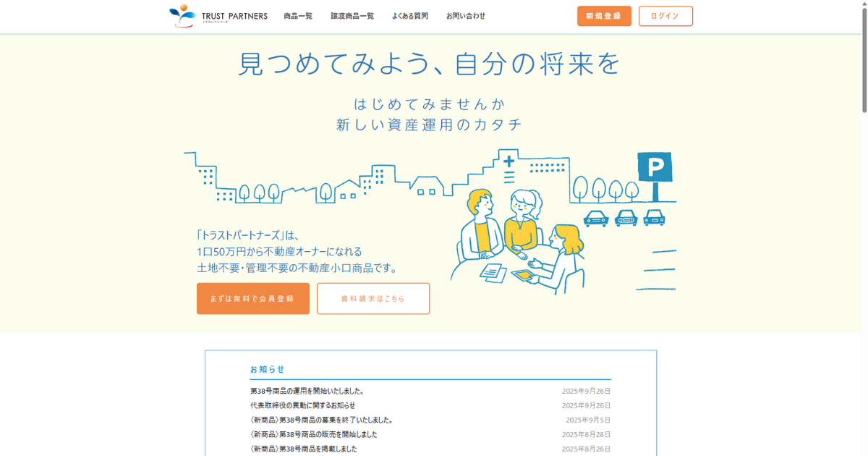View 第38号商品を掲載しました announcement

coord(303,449)
